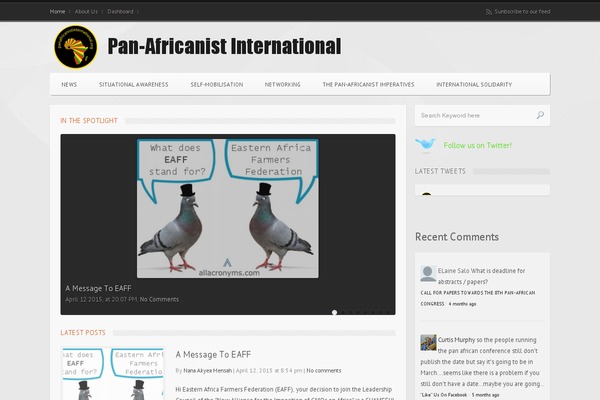The height and width of the screenshot is (400, 600).
Task: Click the In The Spotlight heading
Action: [89, 121]
